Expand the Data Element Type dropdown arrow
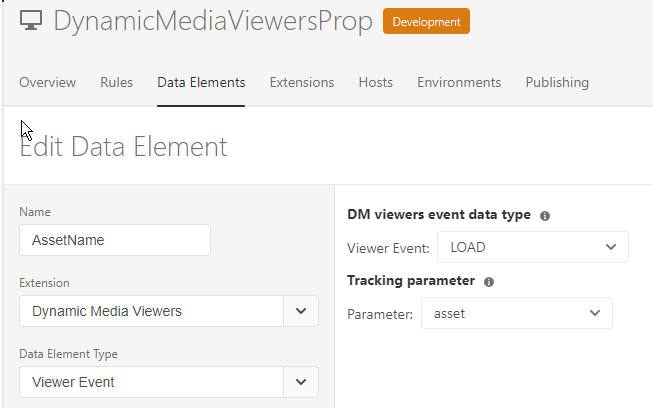Screen dimensions: 653x408 (301, 382)
